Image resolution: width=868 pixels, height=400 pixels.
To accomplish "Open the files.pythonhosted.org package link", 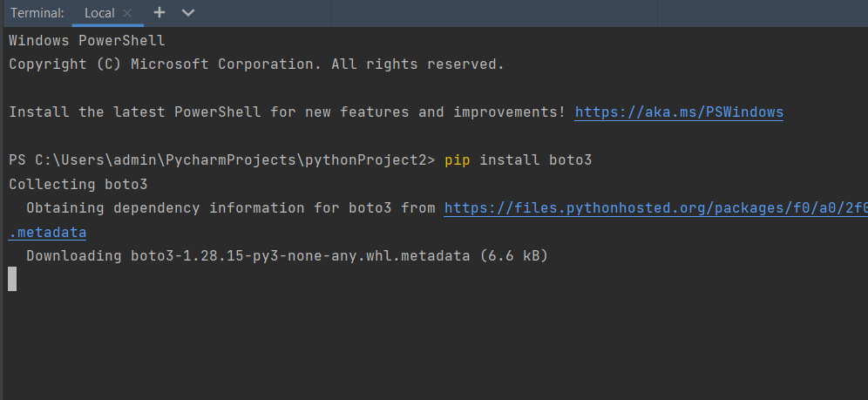I will pyautogui.click(x=655, y=208).
